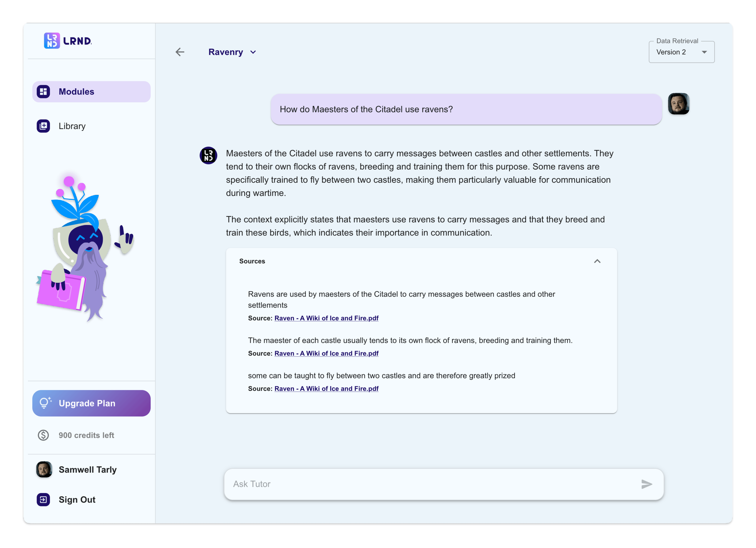The width and height of the screenshot is (756, 548).
Task: Open the Library menu item
Action: [91, 126]
